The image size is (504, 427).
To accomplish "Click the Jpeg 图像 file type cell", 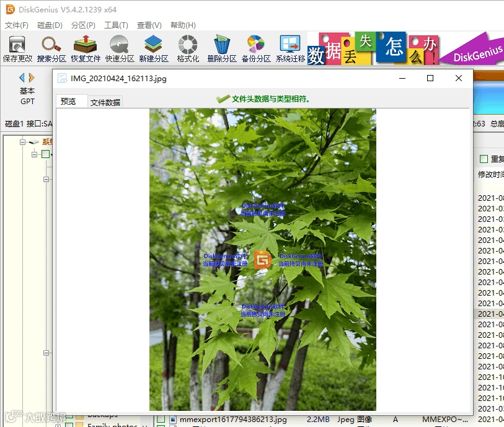I will point(355,420).
